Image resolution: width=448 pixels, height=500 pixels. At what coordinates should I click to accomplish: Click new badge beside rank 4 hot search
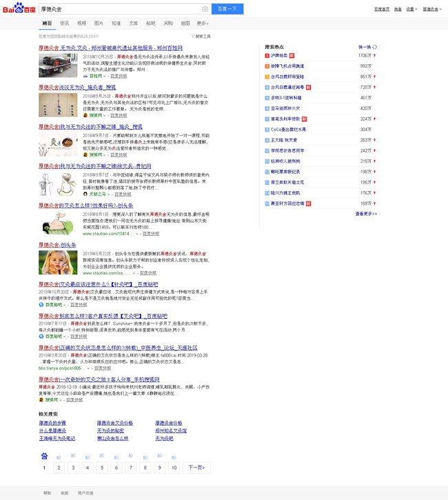click(309, 87)
